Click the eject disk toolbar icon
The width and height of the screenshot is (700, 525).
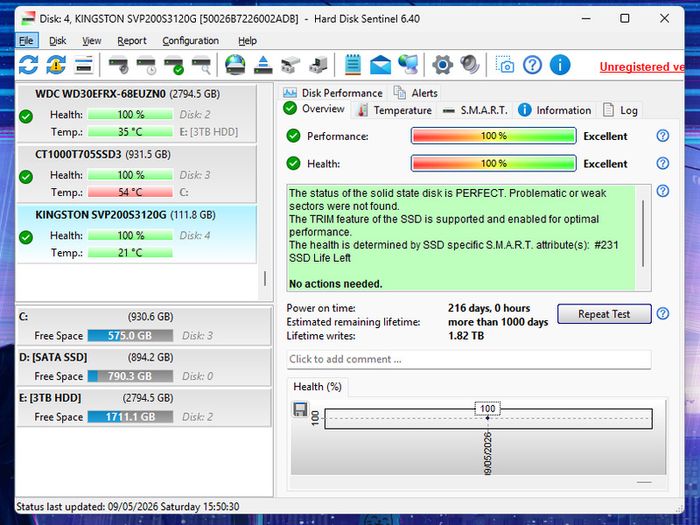[263, 65]
